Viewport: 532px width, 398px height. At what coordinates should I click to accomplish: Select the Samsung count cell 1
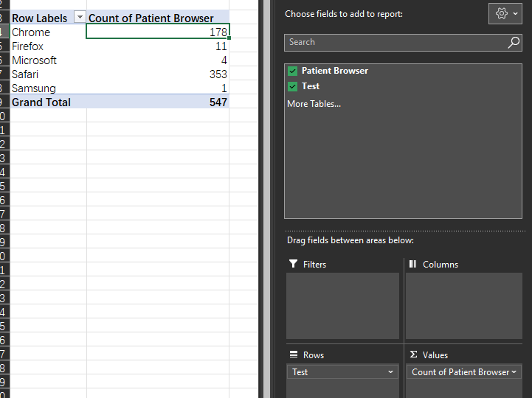click(x=158, y=88)
